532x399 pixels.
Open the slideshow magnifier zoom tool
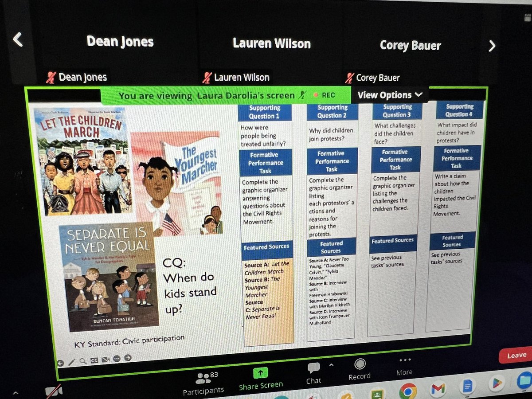(x=83, y=361)
